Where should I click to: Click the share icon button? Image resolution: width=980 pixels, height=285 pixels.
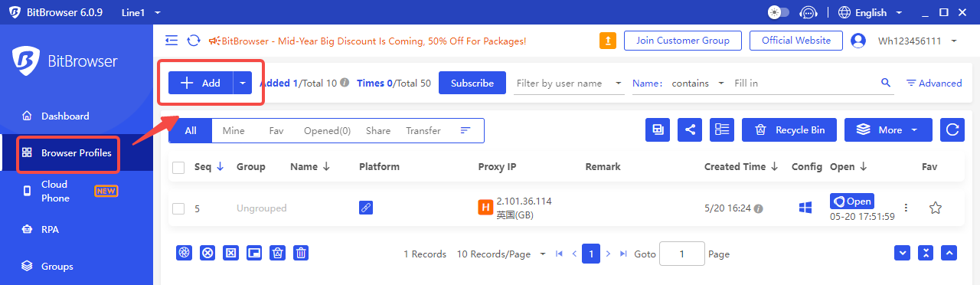pyautogui.click(x=690, y=129)
